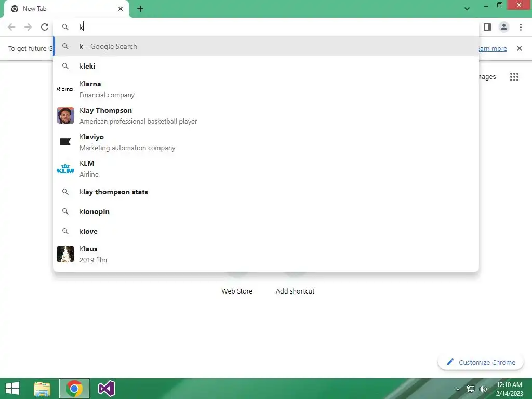Open a new tab with the plus button
The height and width of the screenshot is (399, 532).
140,9
